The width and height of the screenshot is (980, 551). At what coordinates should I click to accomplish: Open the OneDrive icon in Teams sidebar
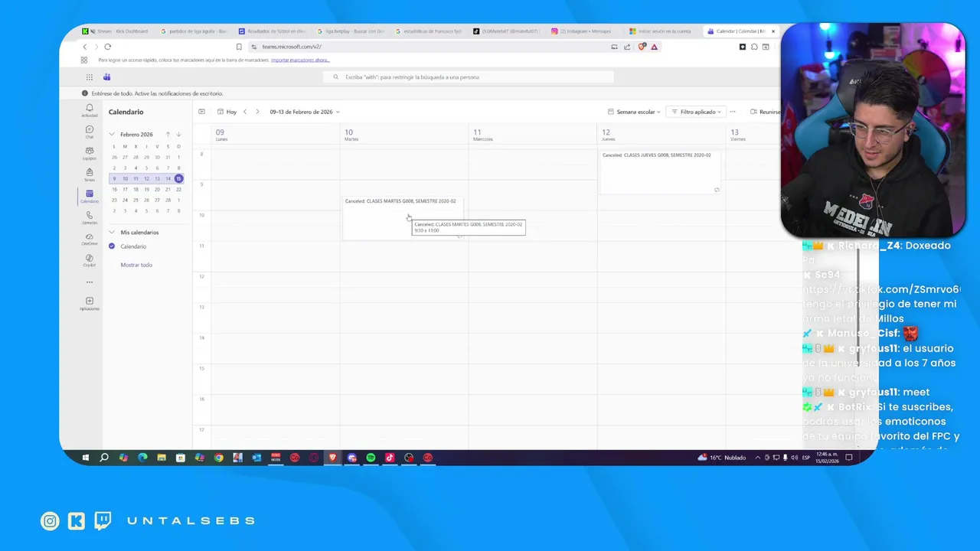pyautogui.click(x=90, y=239)
